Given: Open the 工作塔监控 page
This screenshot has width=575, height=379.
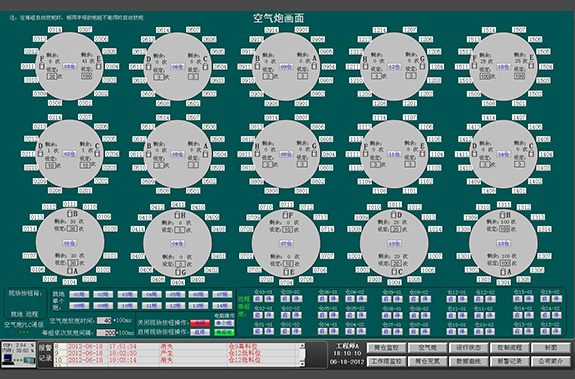Looking at the screenshot, I should pyautogui.click(x=386, y=361).
